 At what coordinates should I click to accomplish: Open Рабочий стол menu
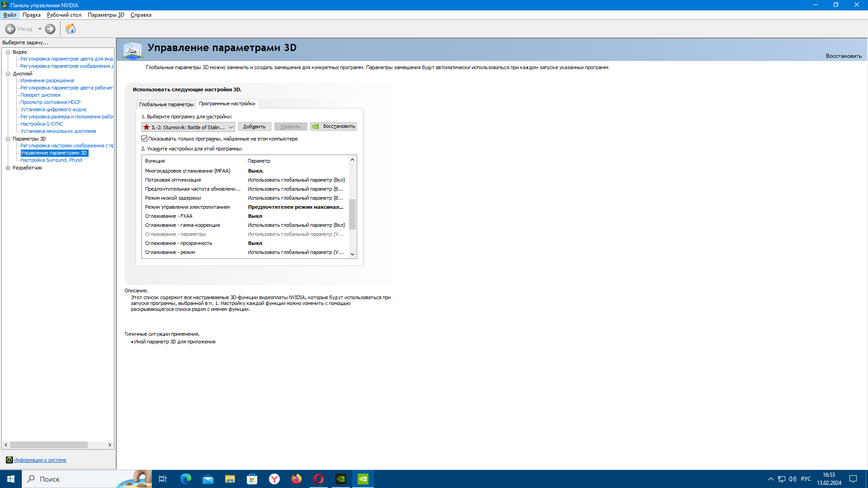(64, 15)
